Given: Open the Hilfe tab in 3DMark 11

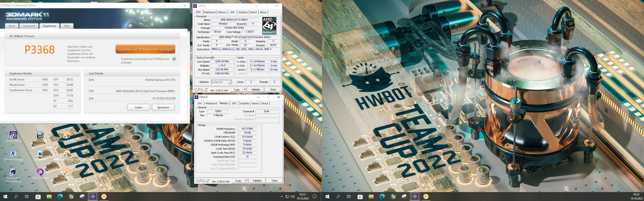Looking at the screenshot, I should pos(67,26).
